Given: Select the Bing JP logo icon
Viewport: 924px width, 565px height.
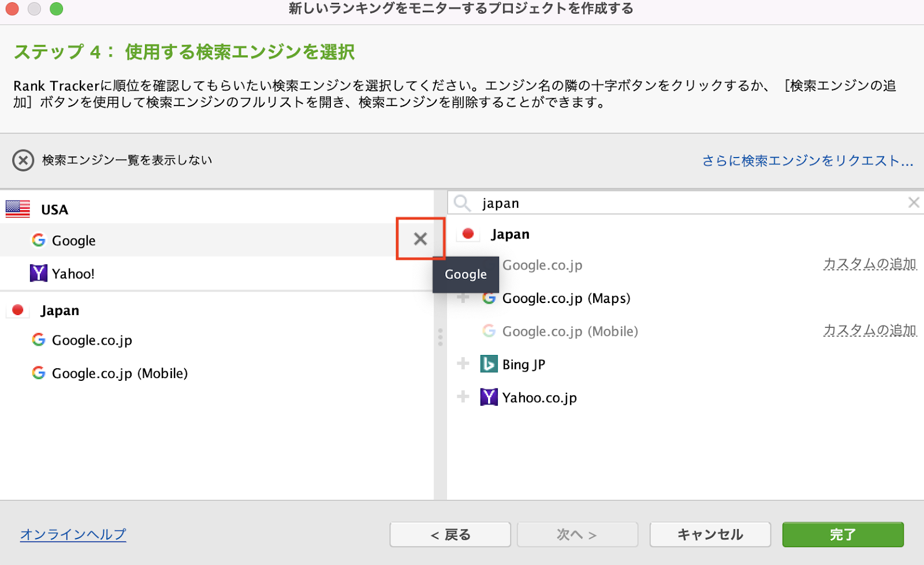Looking at the screenshot, I should click(489, 364).
